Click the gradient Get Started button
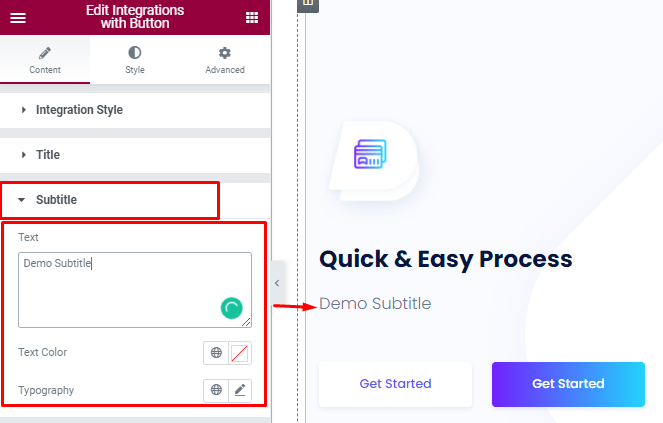The width and height of the screenshot is (663, 423). 568,384
